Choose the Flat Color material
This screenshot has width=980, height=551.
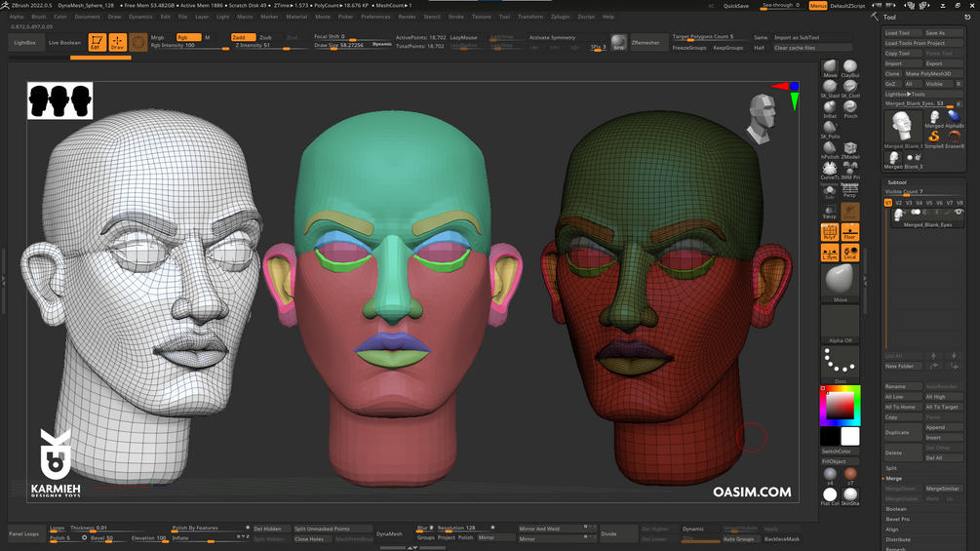[x=830, y=496]
